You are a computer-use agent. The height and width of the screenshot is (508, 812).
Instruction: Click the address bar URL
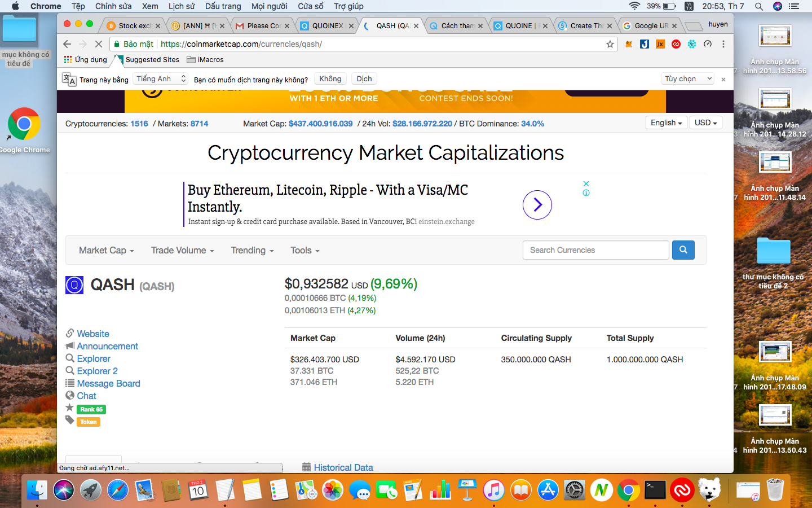tap(241, 44)
